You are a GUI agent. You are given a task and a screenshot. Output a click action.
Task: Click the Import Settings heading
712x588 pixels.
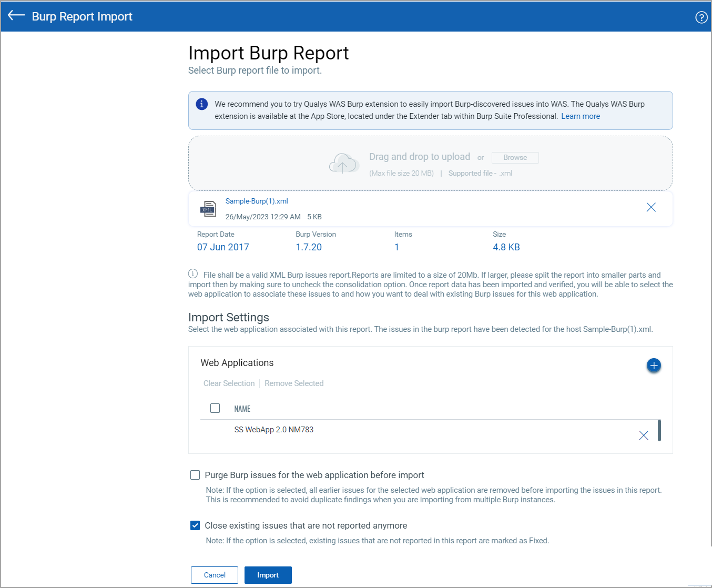tap(229, 317)
